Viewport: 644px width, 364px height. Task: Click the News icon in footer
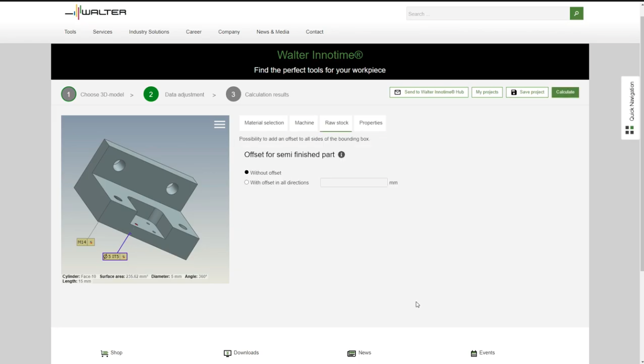point(351,353)
